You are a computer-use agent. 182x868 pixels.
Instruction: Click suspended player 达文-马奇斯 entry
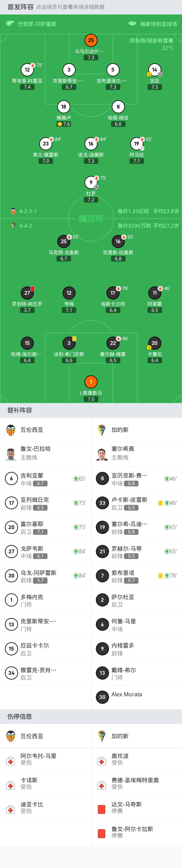tap(136, 807)
